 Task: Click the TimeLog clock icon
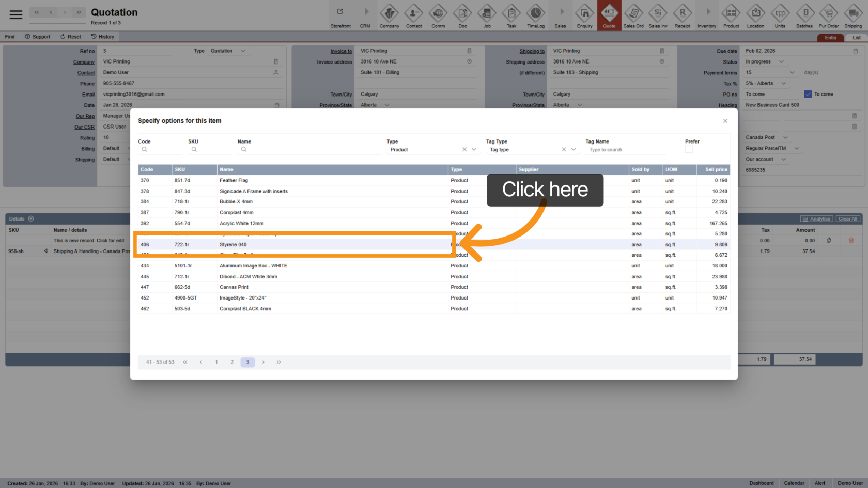[x=535, y=13]
